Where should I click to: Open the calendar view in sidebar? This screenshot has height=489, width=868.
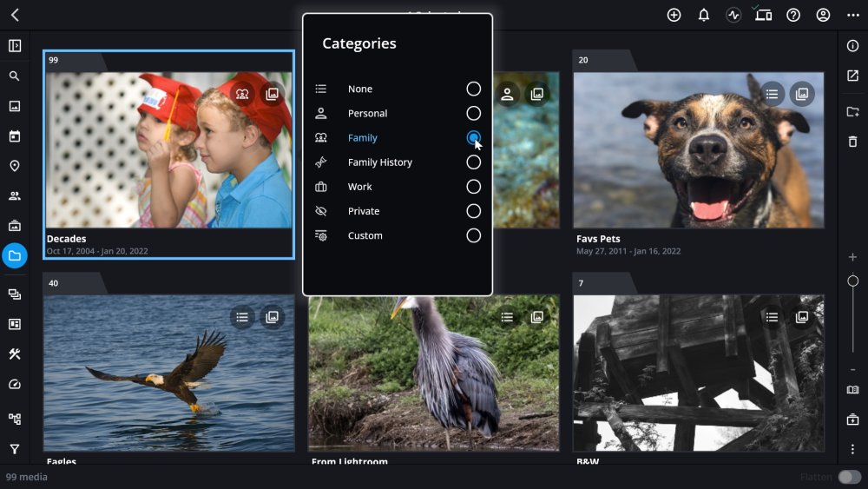click(x=15, y=136)
